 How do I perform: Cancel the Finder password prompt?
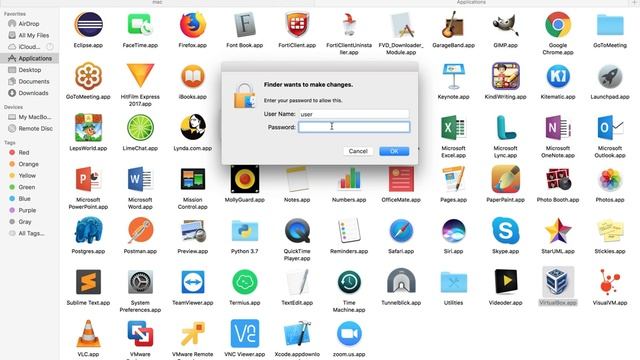click(358, 151)
